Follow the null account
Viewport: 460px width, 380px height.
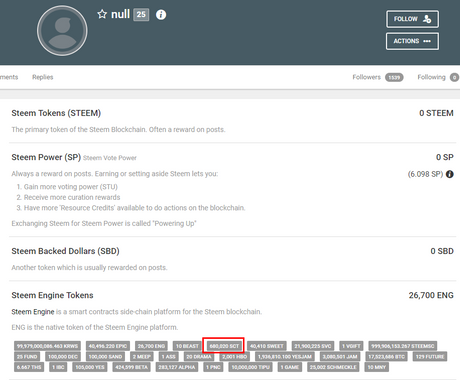[412, 19]
